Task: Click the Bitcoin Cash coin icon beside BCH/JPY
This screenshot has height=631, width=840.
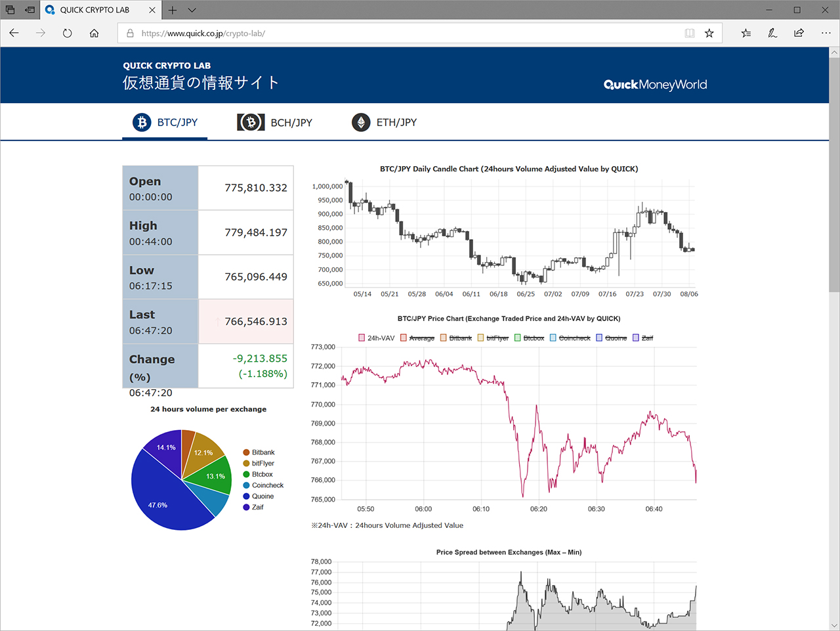Action: [250, 122]
